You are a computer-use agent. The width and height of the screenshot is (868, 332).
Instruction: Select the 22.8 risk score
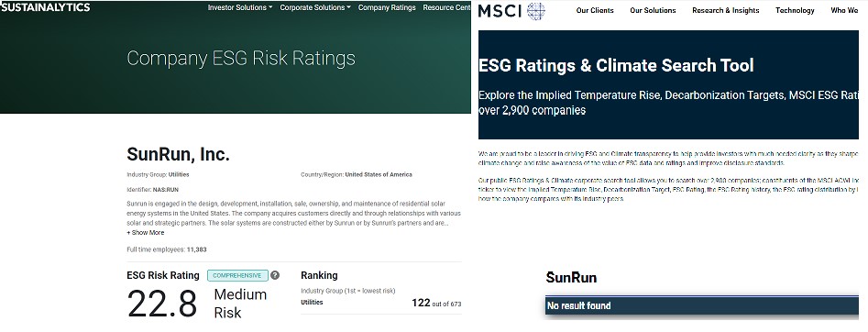coord(161,304)
